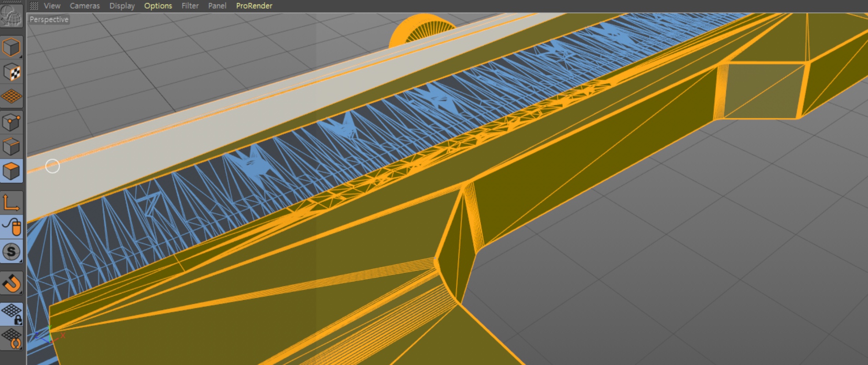Image resolution: width=868 pixels, height=365 pixels.
Task: Open the Cameras menu
Action: pyautogui.click(x=84, y=6)
